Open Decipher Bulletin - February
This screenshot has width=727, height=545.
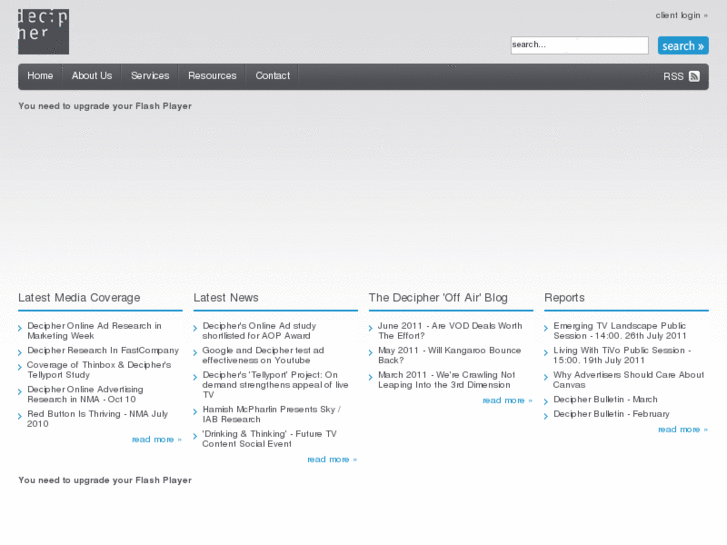pos(611,414)
